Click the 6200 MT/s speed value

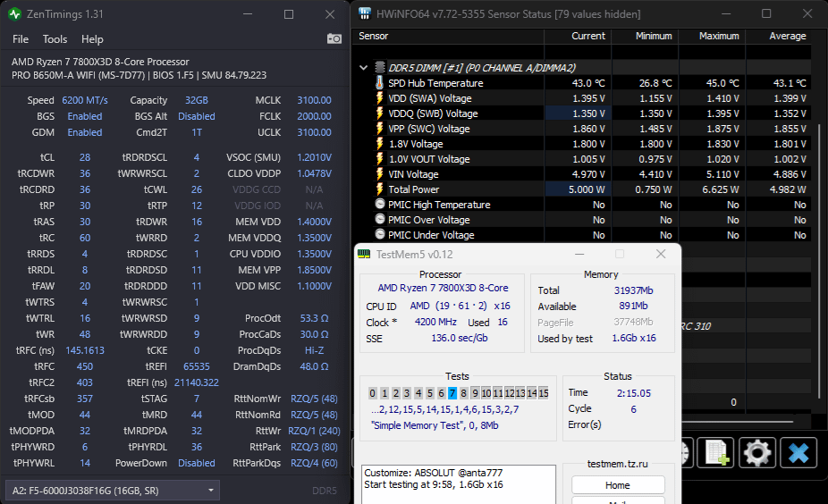[x=84, y=100]
